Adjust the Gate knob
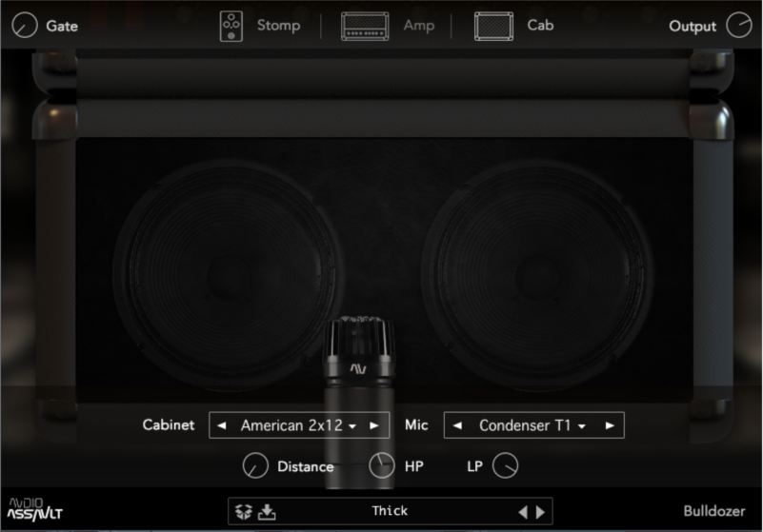The image size is (763, 532). tap(25, 26)
